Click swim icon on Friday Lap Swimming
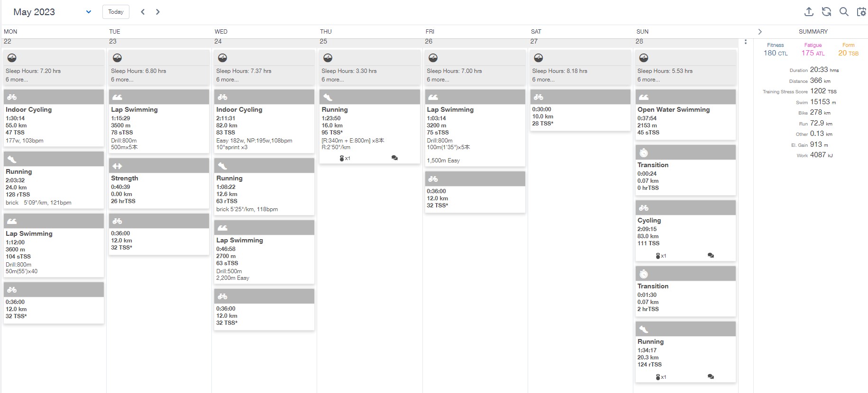The width and height of the screenshot is (868, 393). [x=433, y=97]
